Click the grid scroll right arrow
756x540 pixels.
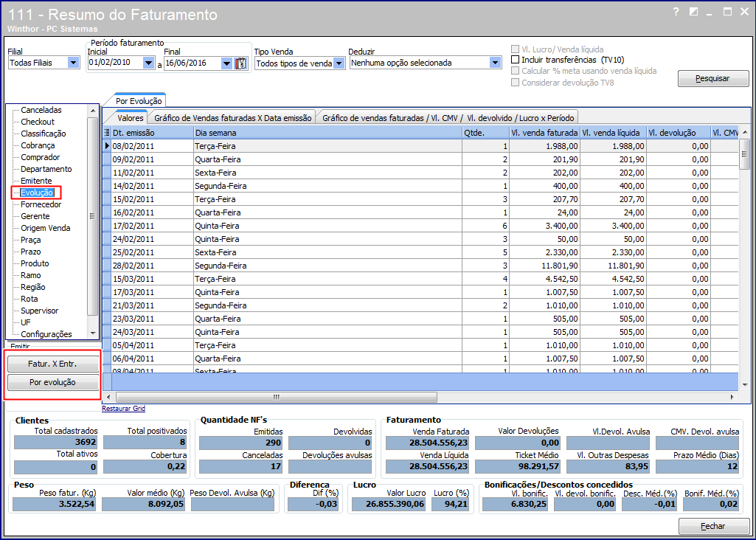(732, 398)
